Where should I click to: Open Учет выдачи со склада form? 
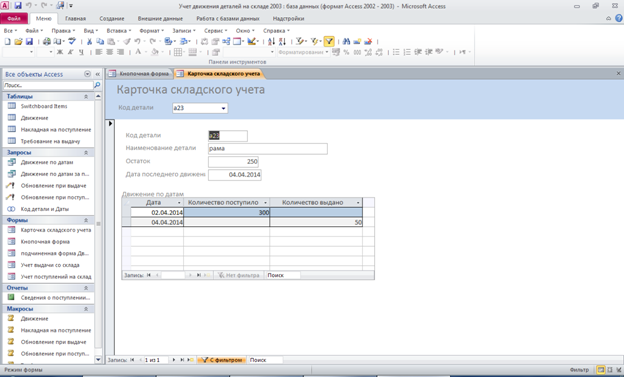coord(50,265)
